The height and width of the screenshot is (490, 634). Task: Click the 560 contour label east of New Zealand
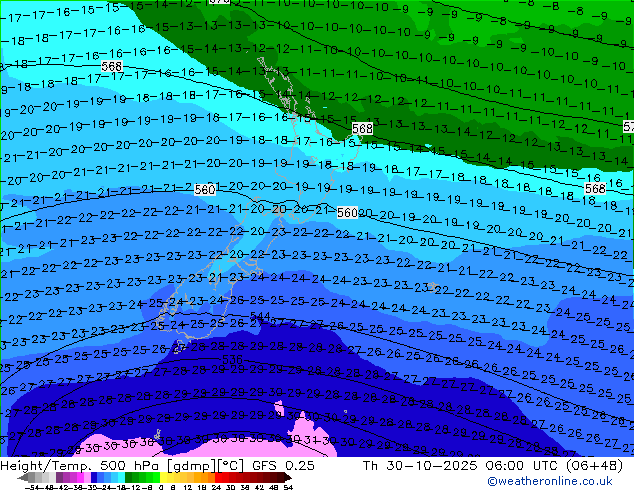347,213
